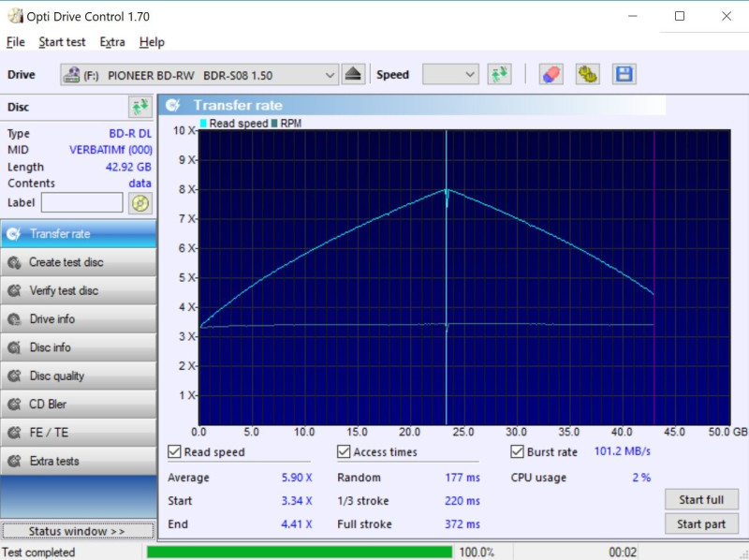Open the drive selection dropdown
Screen dimensions: 749x560
pyautogui.click(x=199, y=75)
